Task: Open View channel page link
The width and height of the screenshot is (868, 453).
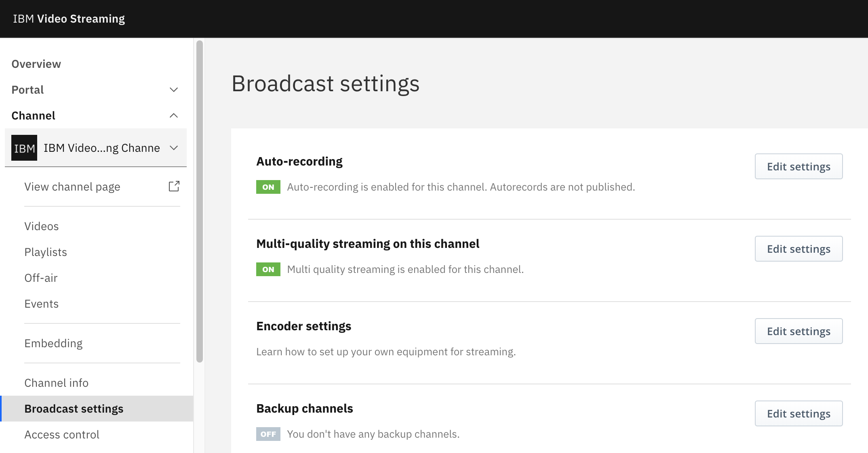Action: pyautogui.click(x=72, y=187)
